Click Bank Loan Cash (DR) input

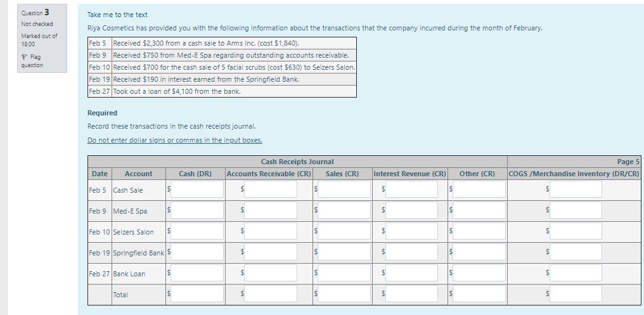(x=197, y=273)
